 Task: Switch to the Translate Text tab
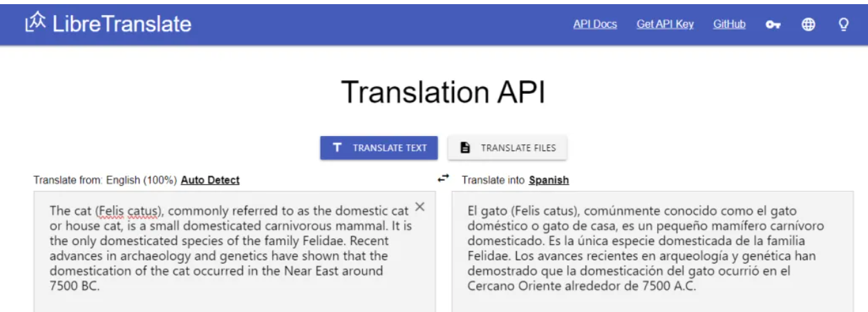coord(379,148)
